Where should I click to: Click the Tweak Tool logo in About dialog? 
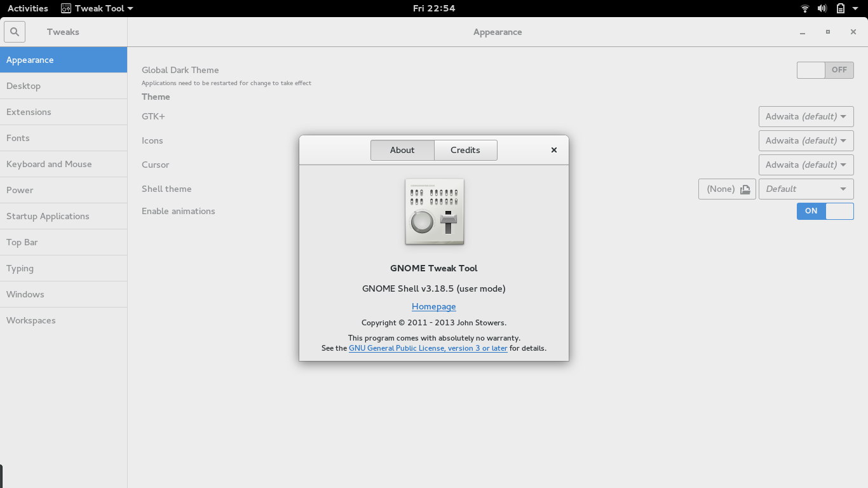coord(435,212)
